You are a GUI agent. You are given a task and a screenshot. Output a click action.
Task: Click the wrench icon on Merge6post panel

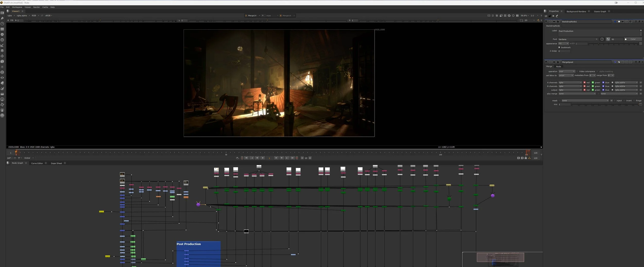(x=558, y=62)
